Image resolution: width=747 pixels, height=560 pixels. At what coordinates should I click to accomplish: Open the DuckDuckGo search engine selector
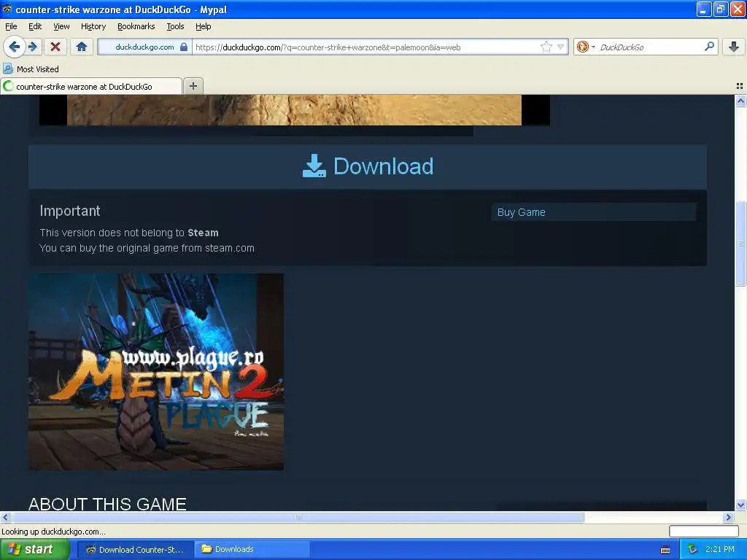[x=586, y=47]
